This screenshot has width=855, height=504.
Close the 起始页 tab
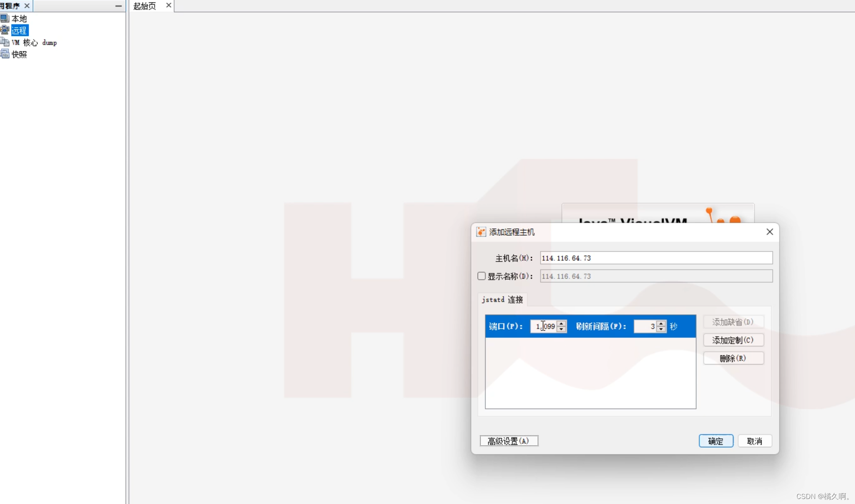pos(169,5)
